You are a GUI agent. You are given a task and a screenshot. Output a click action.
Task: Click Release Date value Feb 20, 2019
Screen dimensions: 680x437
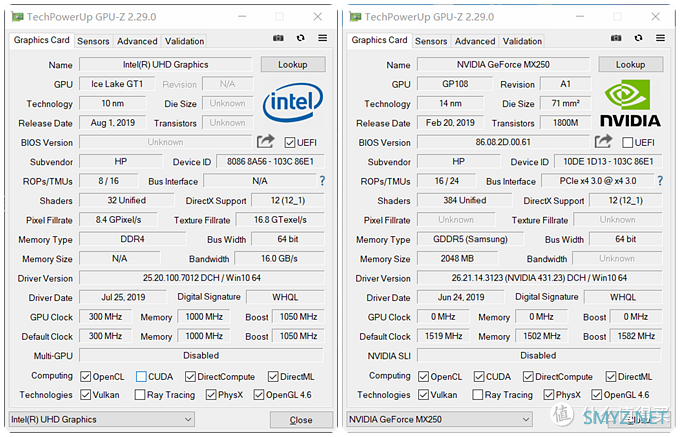[450, 123]
